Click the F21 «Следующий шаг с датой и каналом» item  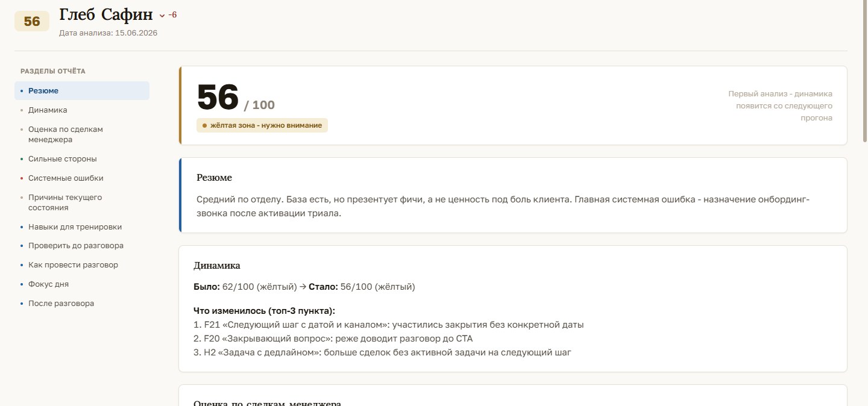(389, 325)
